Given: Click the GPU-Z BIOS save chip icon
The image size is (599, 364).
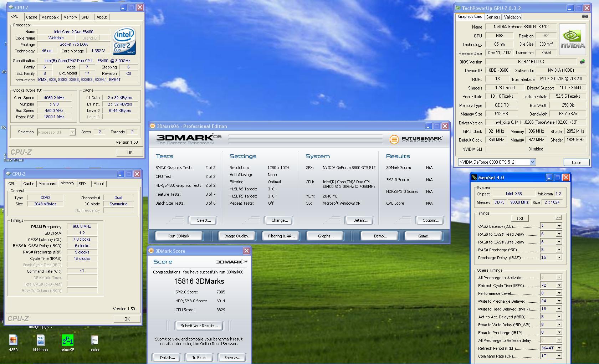Looking at the screenshot, I should click(x=582, y=62).
